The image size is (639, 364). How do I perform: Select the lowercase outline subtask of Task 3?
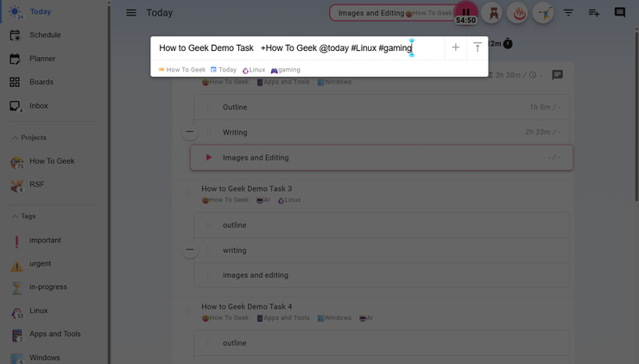coord(382,225)
